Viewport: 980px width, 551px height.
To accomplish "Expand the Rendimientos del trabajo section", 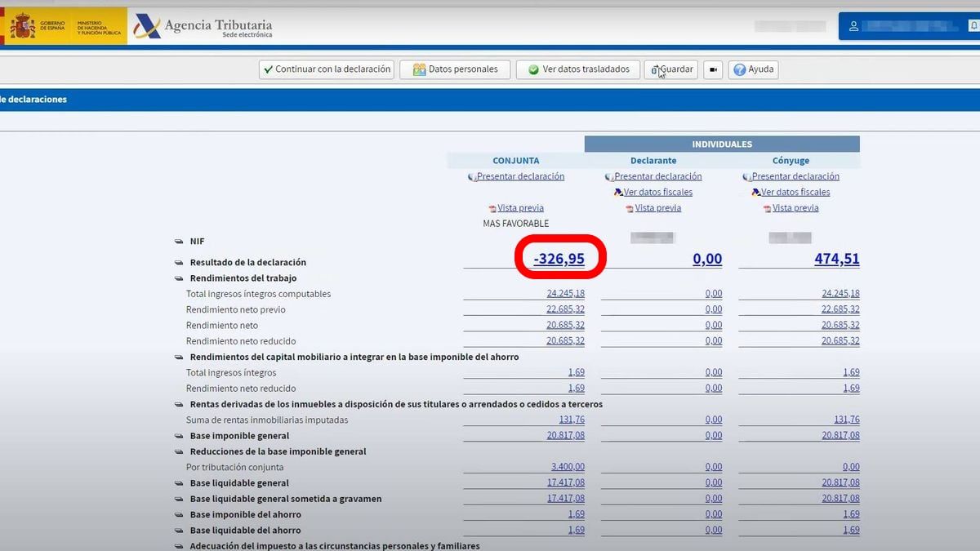I will [179, 278].
